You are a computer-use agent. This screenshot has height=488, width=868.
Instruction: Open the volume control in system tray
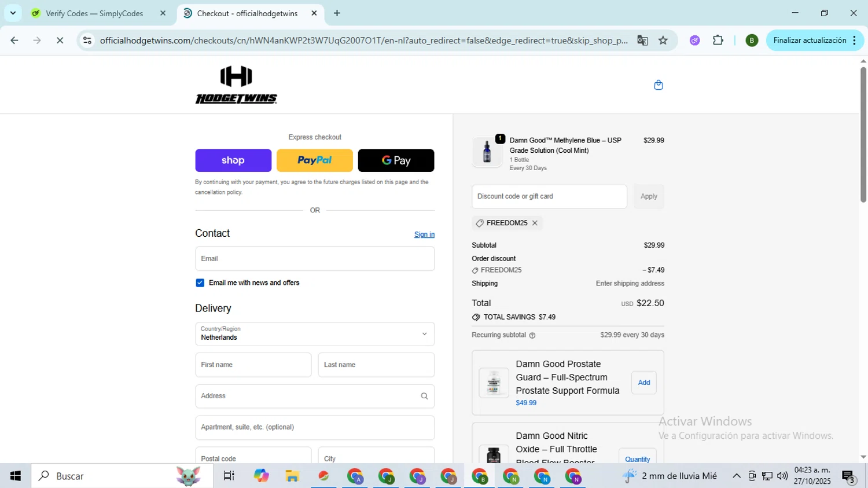point(782,476)
